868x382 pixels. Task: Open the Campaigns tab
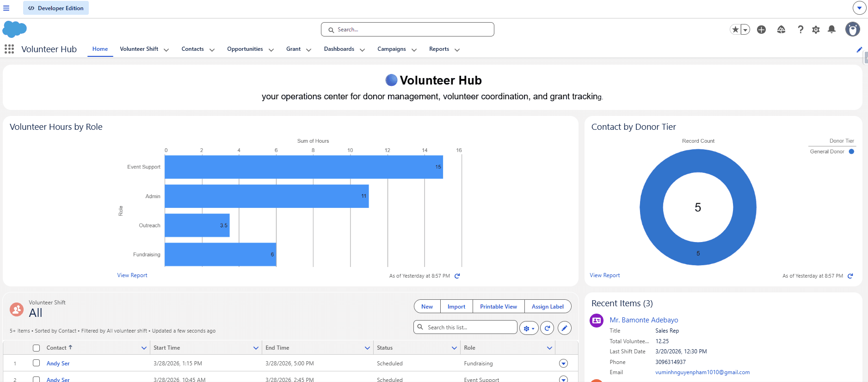(392, 49)
